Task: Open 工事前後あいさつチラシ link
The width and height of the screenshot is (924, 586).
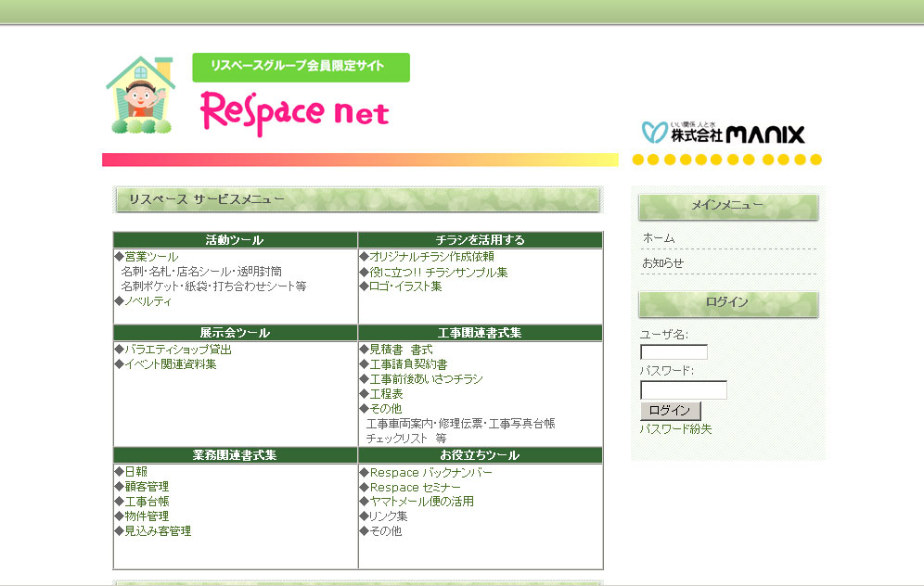Action: (x=426, y=378)
